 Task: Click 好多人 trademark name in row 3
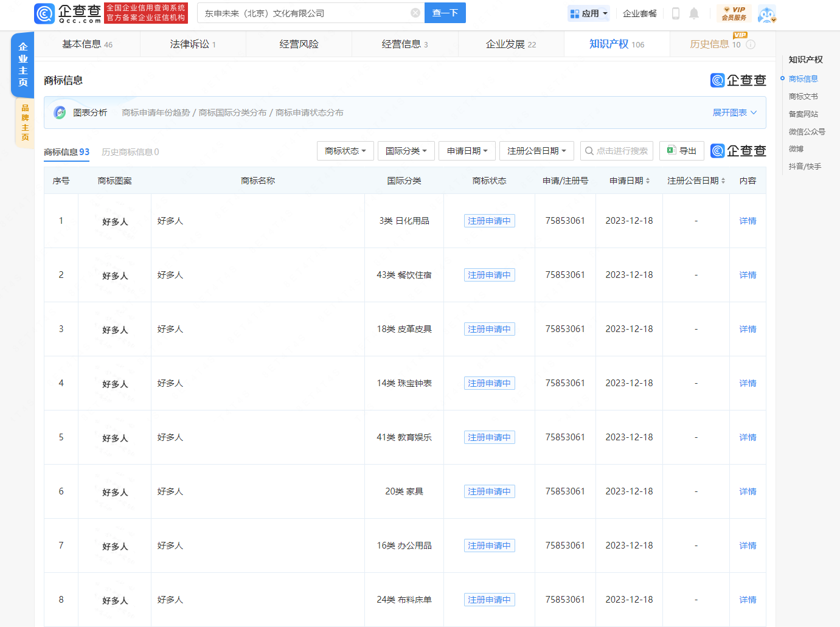click(x=170, y=329)
